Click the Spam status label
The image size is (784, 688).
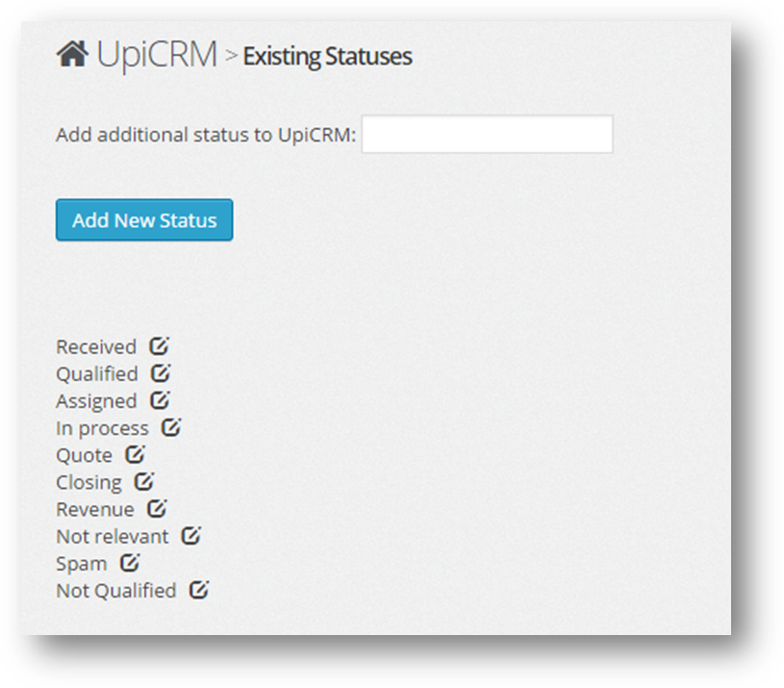[82, 564]
